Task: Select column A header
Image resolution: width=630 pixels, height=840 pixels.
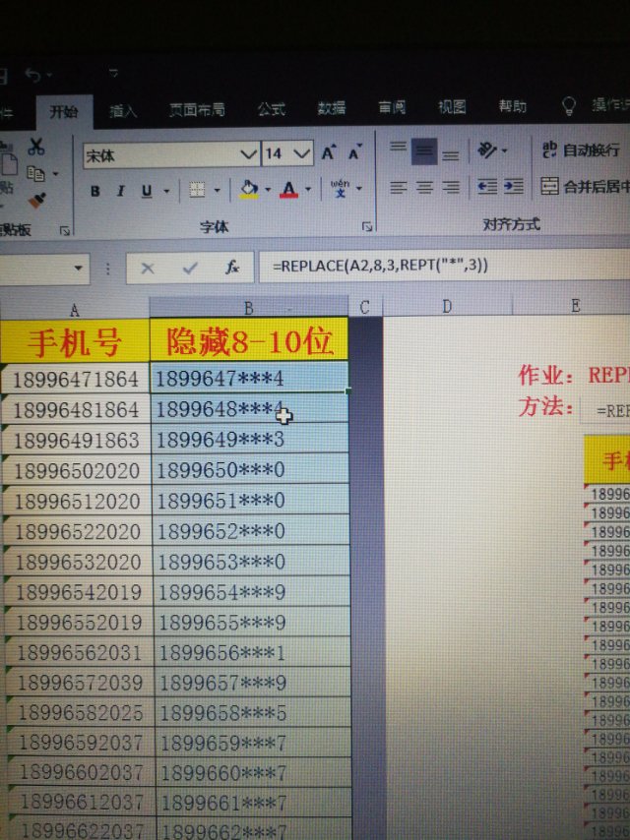Action: [75, 310]
